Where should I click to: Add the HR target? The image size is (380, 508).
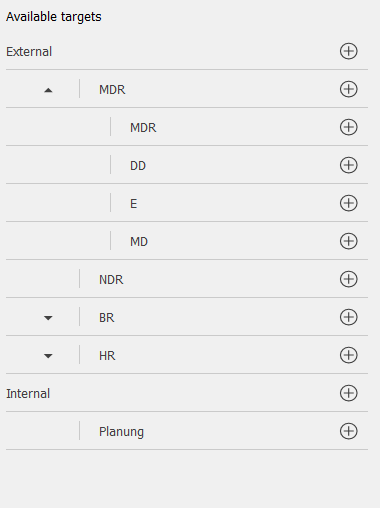[349, 355]
